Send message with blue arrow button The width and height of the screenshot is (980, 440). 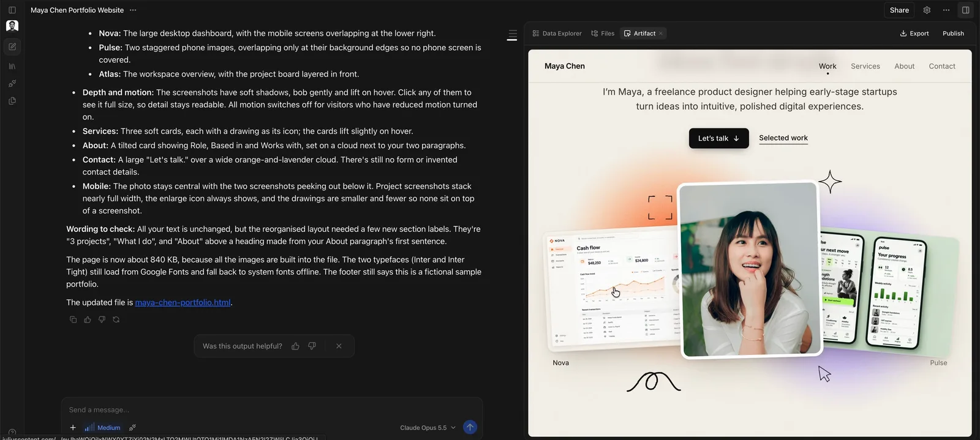point(470,427)
